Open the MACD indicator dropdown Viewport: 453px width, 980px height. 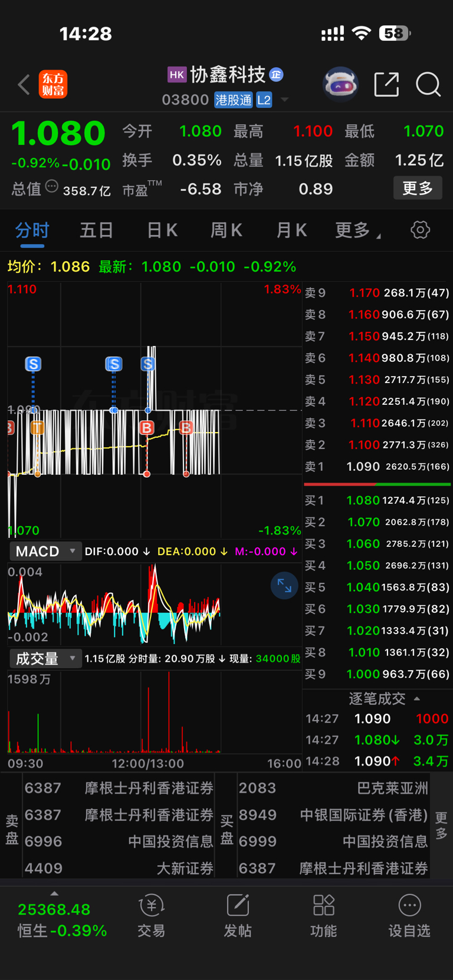(44, 552)
